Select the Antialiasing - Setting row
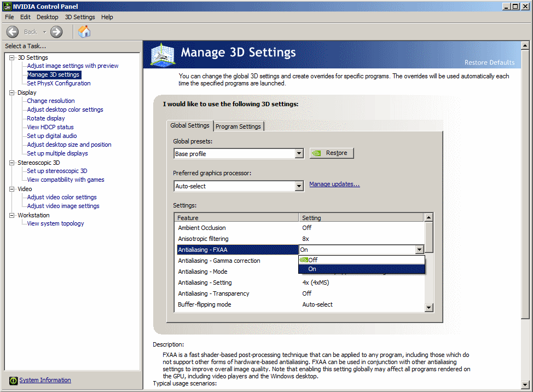 [x=299, y=283]
